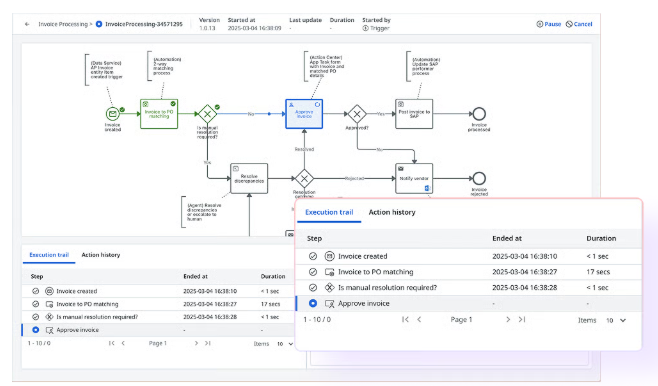This screenshot has width=658, height=386.
Task: Open items per page dropdown in popup
Action: [616, 321]
